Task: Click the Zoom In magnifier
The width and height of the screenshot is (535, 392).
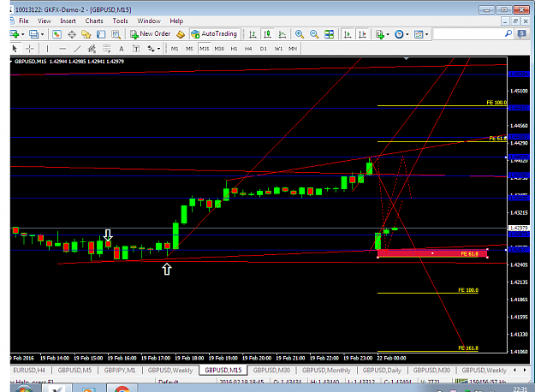Action: pos(300,34)
